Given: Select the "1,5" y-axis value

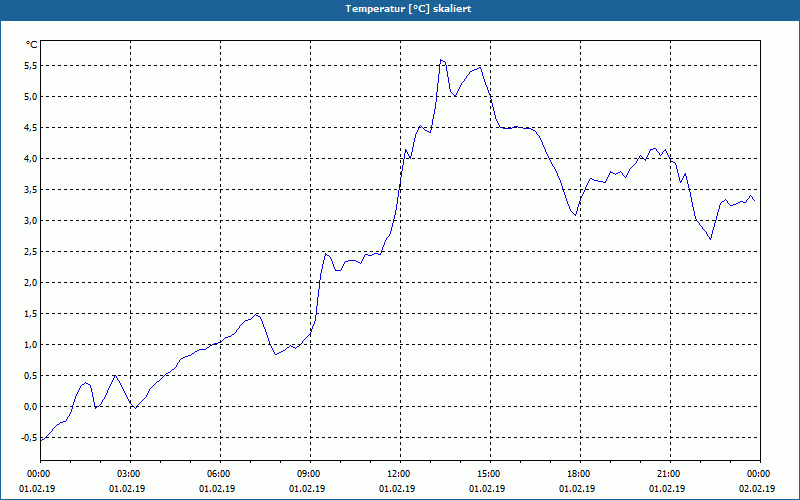Looking at the screenshot, I should pos(31,314).
